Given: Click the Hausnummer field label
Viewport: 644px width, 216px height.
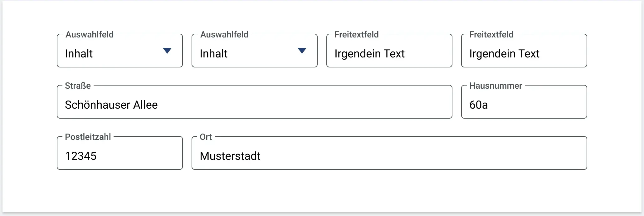Looking at the screenshot, I should (495, 86).
